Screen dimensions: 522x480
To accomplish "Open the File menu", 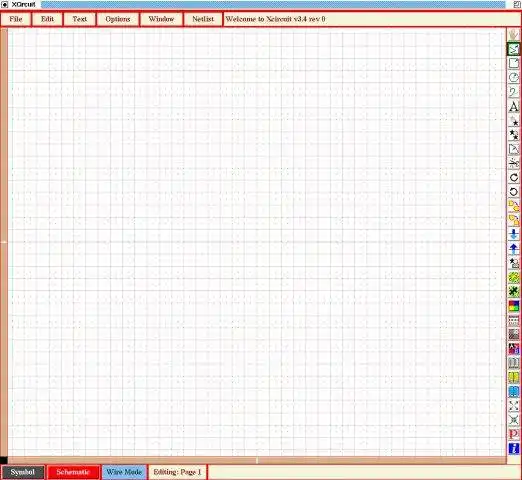I will point(16,19).
